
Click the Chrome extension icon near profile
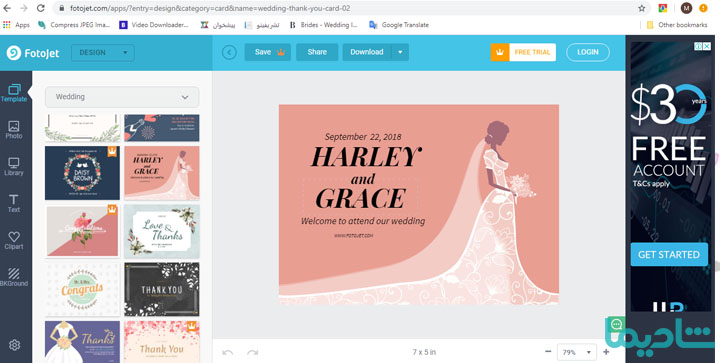coord(663,8)
